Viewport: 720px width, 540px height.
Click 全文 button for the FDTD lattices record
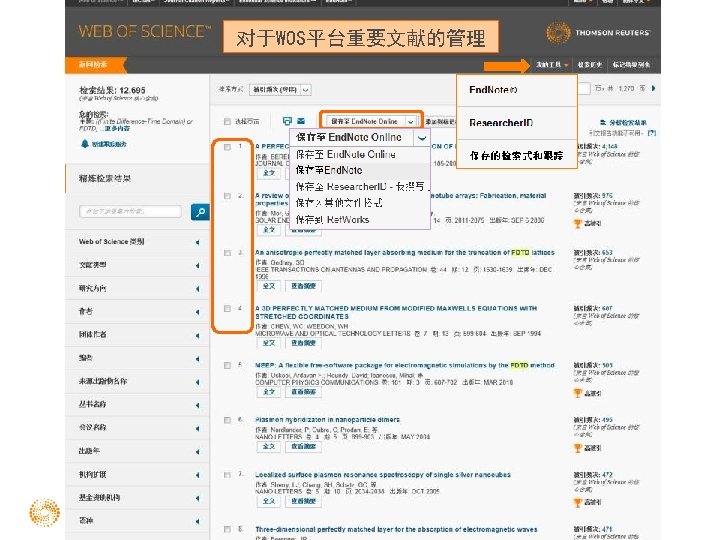269,286
